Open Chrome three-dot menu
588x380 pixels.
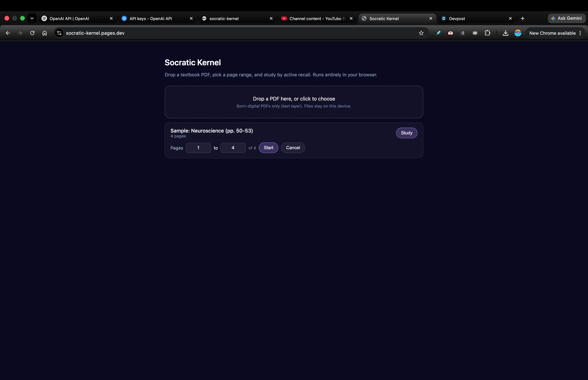coord(580,33)
